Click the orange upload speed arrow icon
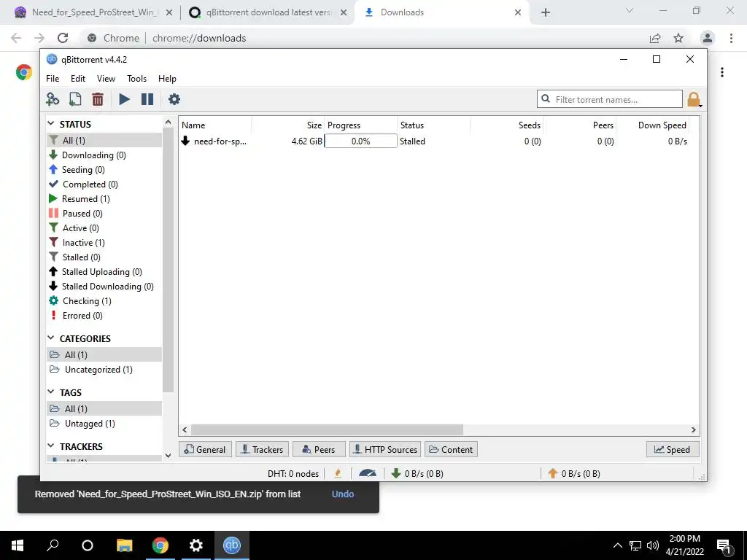This screenshot has width=747, height=560. [553, 473]
